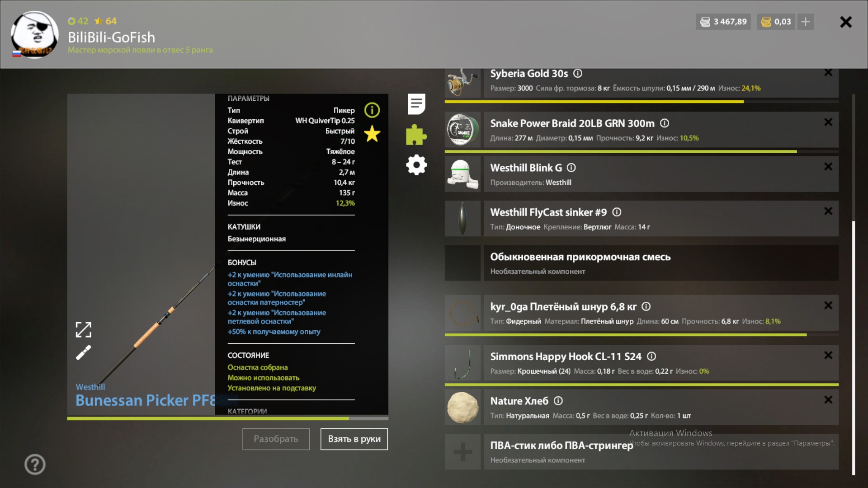Remove kyr_0ga braided leader

pos(828,305)
